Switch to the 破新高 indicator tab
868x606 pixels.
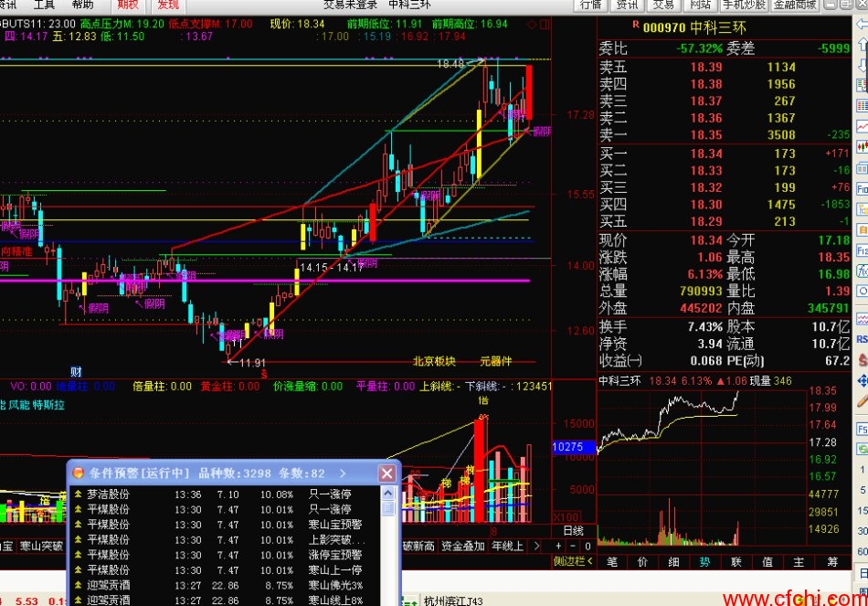[x=418, y=547]
